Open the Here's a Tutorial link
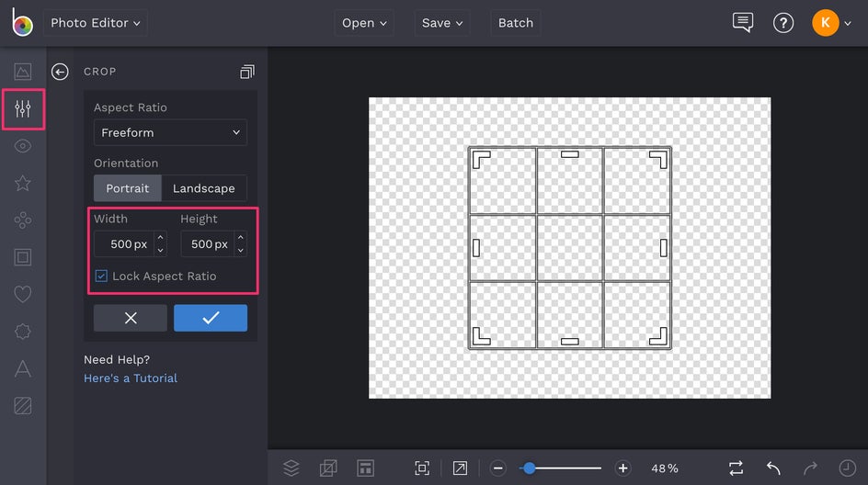Image resolution: width=868 pixels, height=485 pixels. (131, 378)
